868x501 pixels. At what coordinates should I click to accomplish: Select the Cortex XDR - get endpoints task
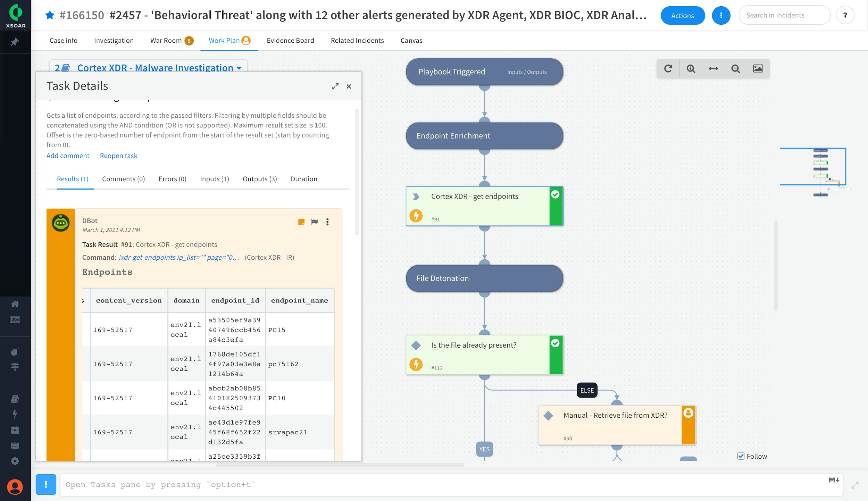484,206
